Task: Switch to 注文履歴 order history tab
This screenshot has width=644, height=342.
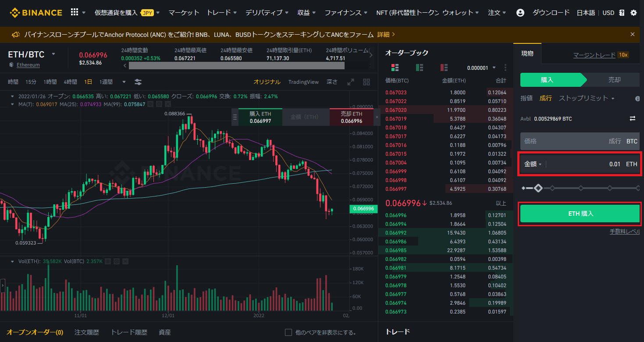Action: tap(87, 332)
